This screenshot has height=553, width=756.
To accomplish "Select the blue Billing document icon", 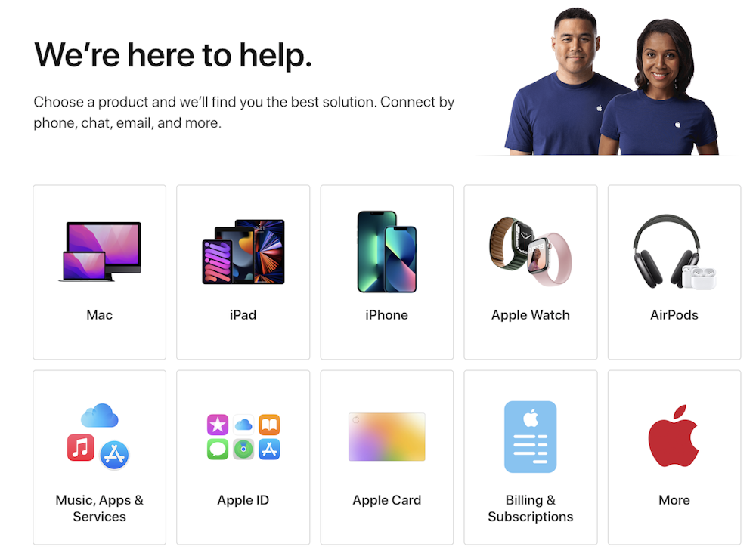I will (x=531, y=437).
